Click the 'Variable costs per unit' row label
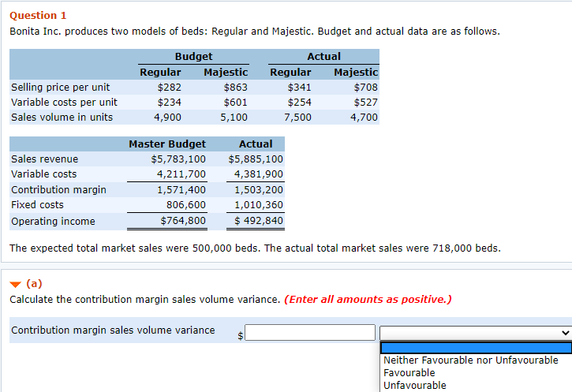Viewport: 572px width, 392px height. [64, 103]
